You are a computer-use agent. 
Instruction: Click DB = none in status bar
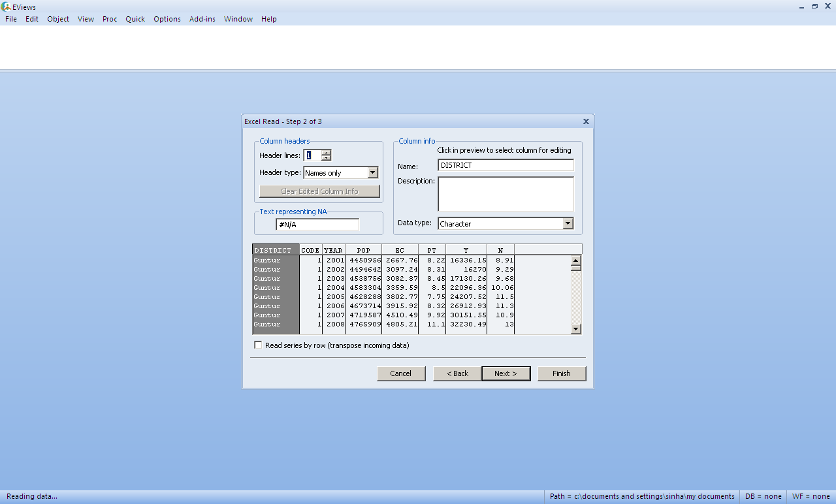(x=764, y=496)
